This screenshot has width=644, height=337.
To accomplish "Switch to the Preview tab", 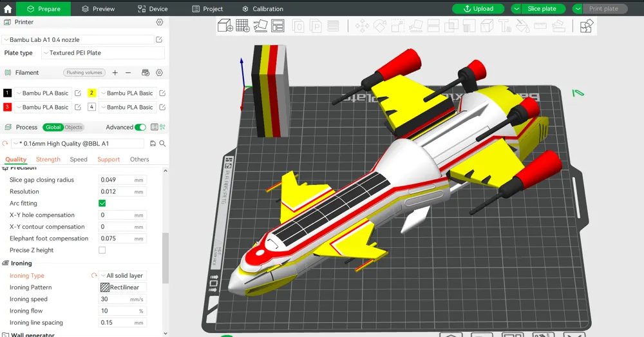I will click(98, 9).
